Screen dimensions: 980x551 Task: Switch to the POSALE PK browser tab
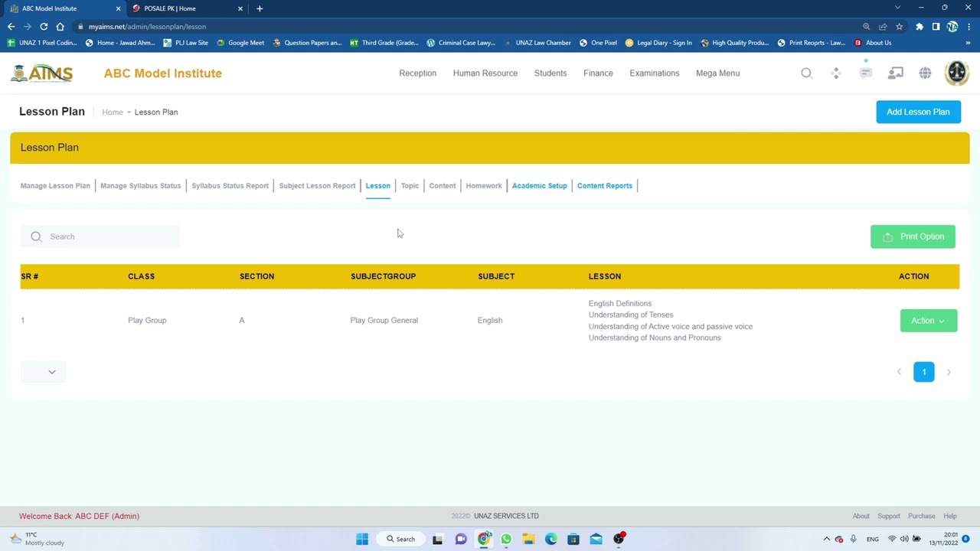(x=188, y=8)
